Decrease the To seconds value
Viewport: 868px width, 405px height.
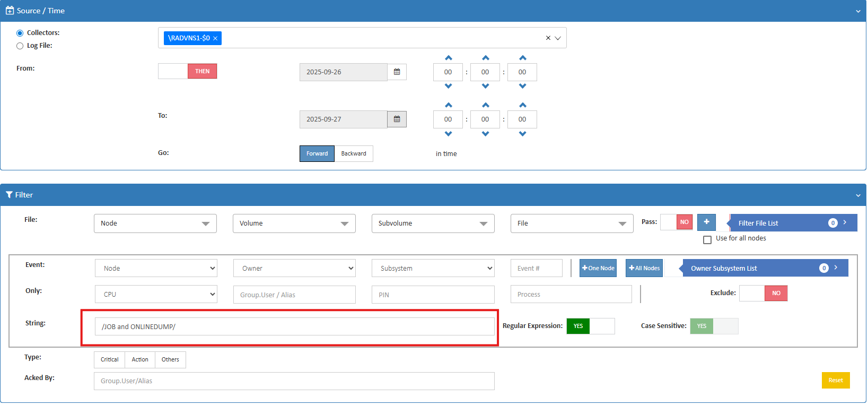522,134
